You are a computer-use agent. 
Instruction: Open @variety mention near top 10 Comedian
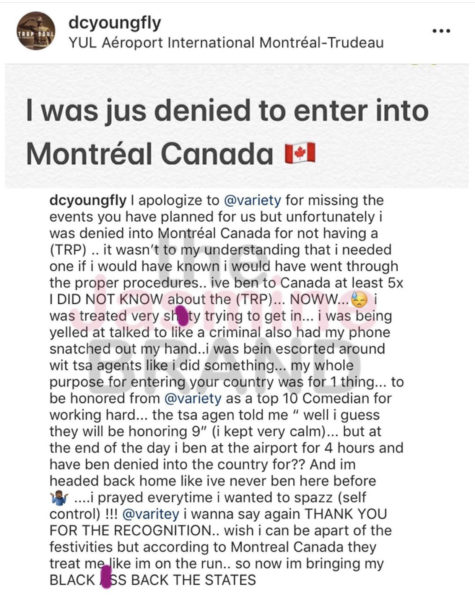pos(193,398)
